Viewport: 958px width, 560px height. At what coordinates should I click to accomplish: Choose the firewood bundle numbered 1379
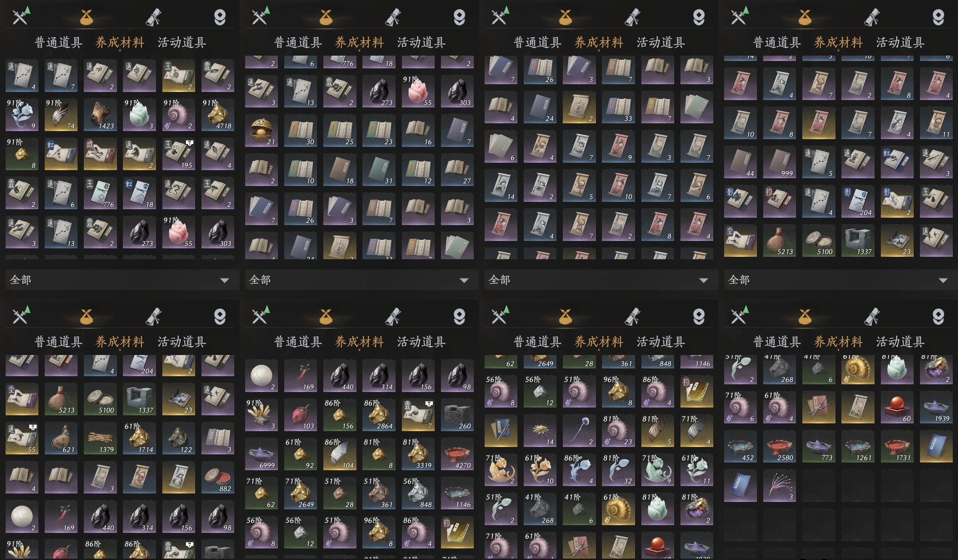pos(100,438)
